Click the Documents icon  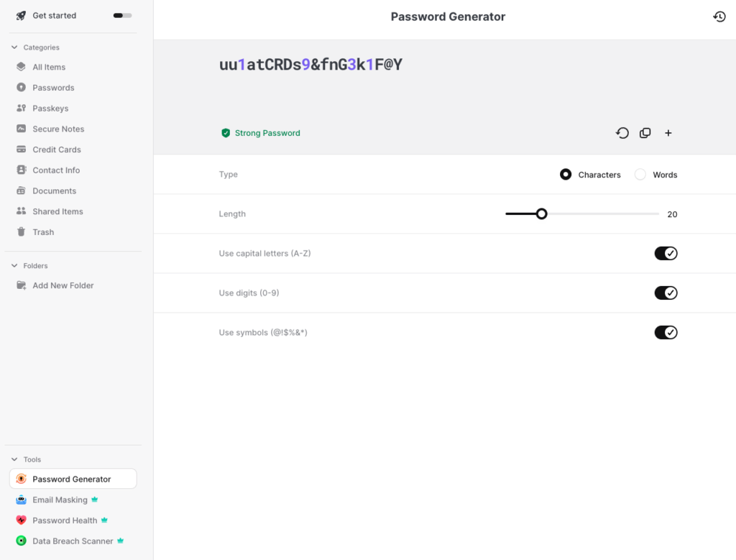(x=21, y=191)
